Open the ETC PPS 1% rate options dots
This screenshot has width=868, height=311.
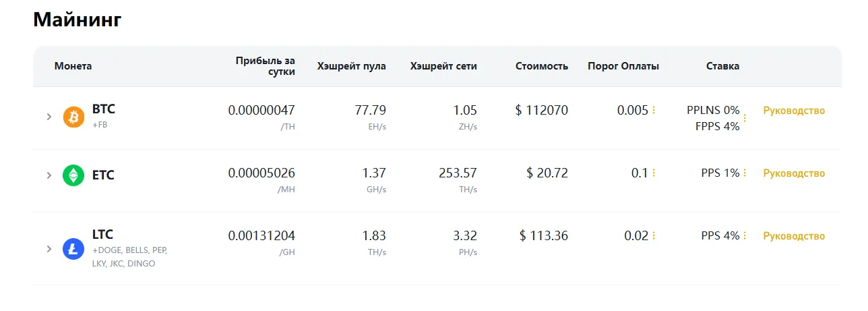(x=745, y=173)
